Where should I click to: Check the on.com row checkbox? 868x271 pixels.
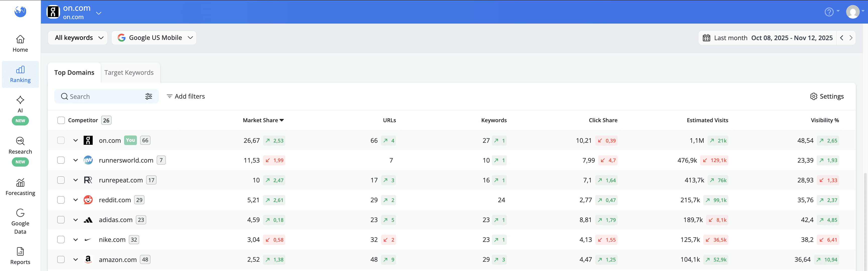61,140
